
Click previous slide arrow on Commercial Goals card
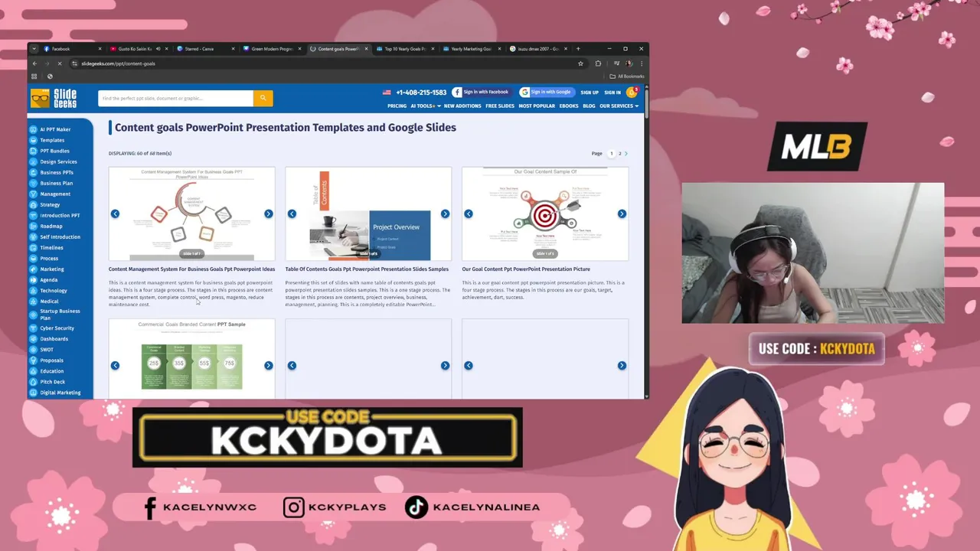coord(115,365)
